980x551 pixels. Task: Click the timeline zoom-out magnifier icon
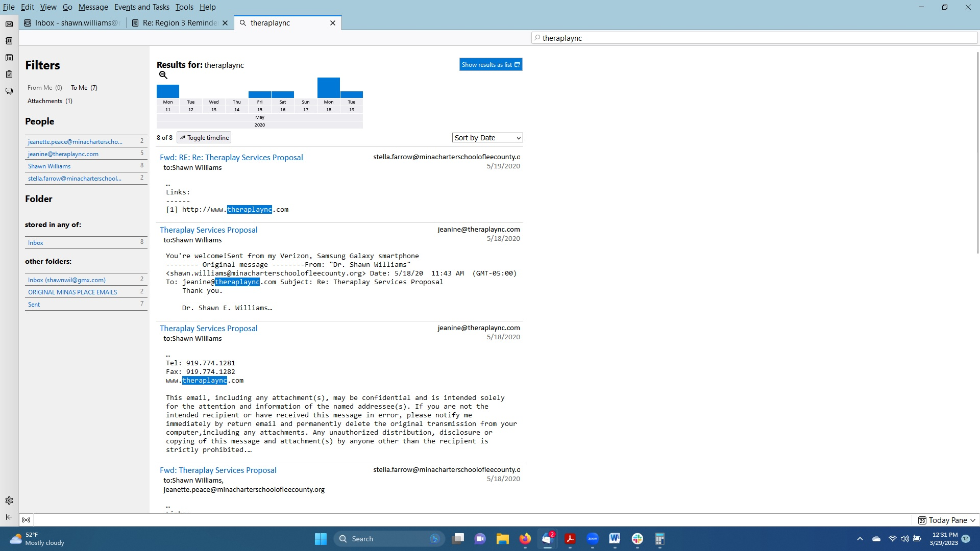point(163,76)
